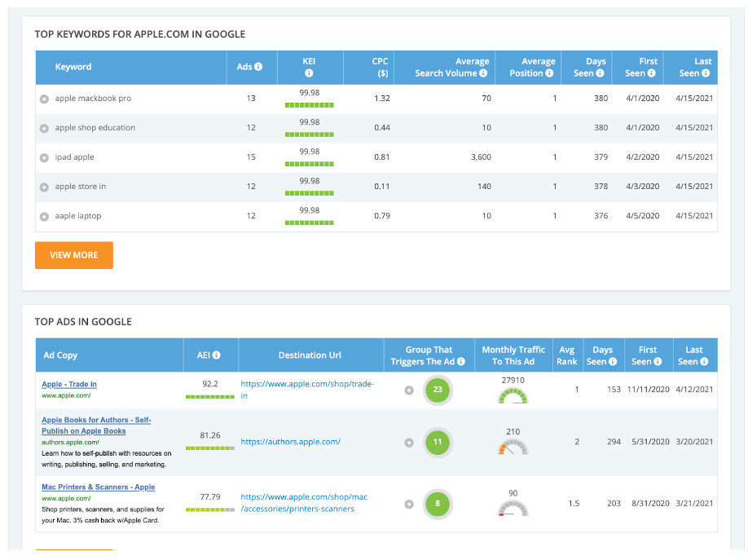Click info icon next to Last Seen in keywords table
The width and height of the screenshot is (748, 560).
(706, 73)
